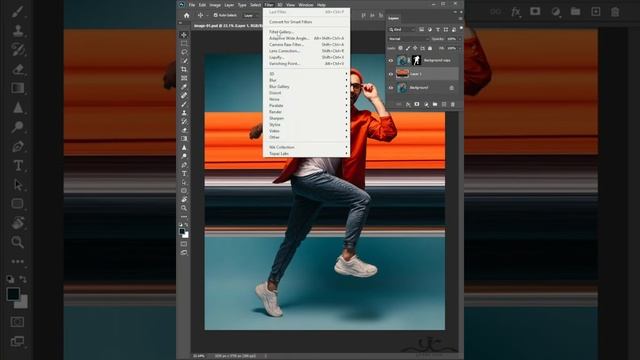Select the Magic Wand tool in the tools panel

coord(184,61)
